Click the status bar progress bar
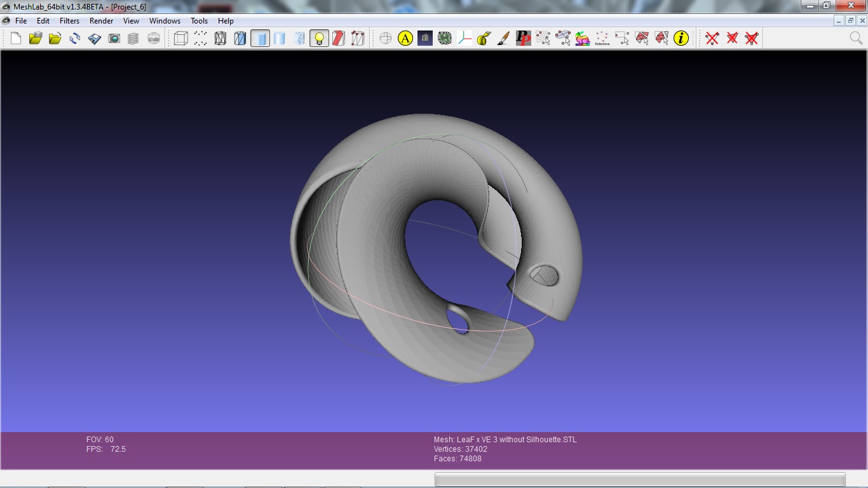 point(640,480)
